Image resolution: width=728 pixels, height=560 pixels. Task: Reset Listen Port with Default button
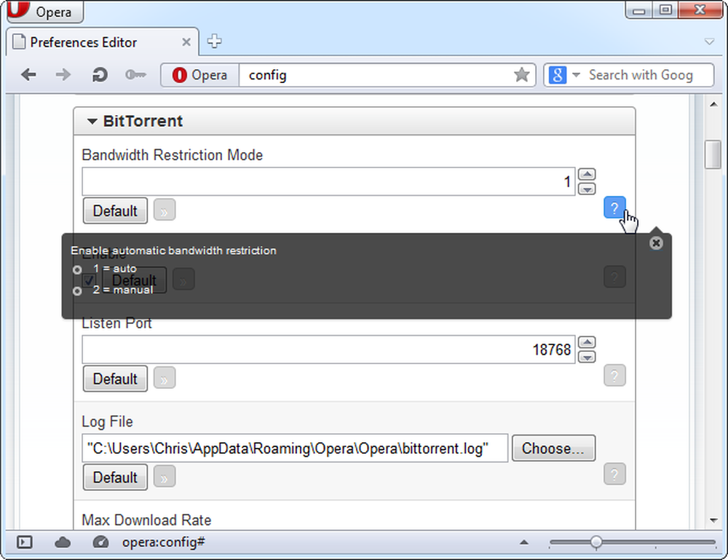pos(115,379)
